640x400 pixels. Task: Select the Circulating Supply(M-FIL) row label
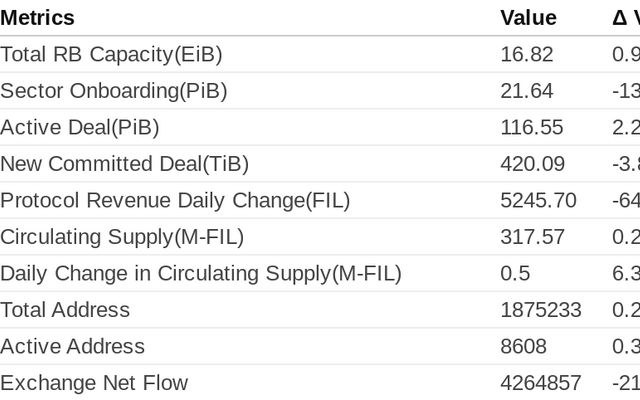(x=122, y=237)
